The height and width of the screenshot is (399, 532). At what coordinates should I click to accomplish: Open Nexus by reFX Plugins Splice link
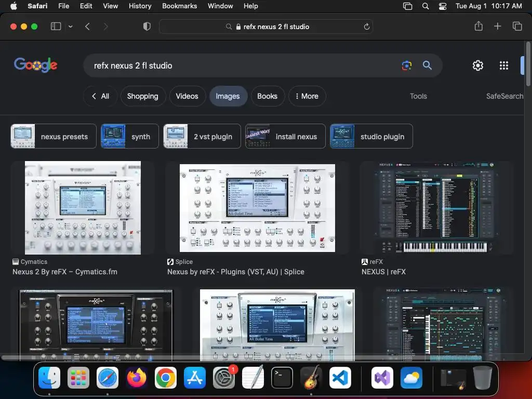click(x=236, y=272)
